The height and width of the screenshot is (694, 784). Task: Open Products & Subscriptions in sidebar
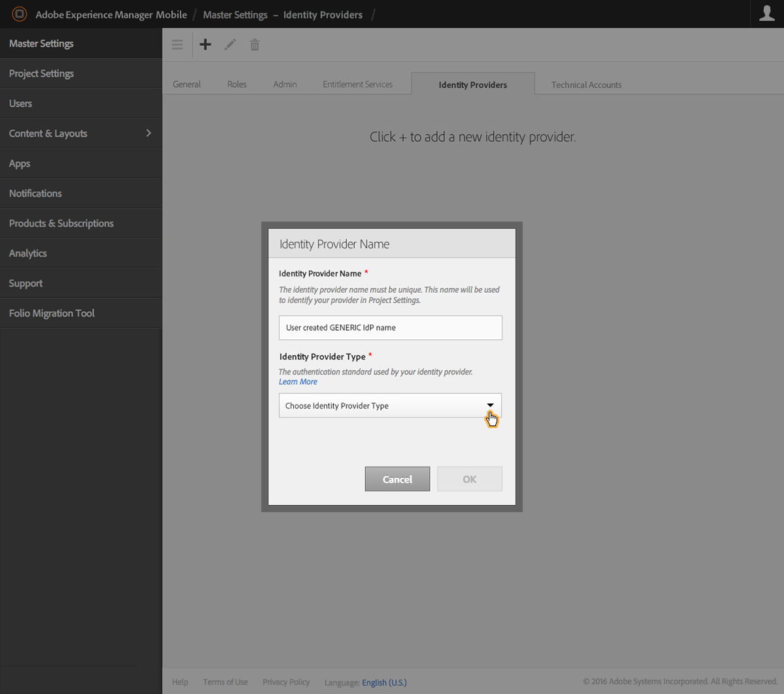click(x=81, y=223)
